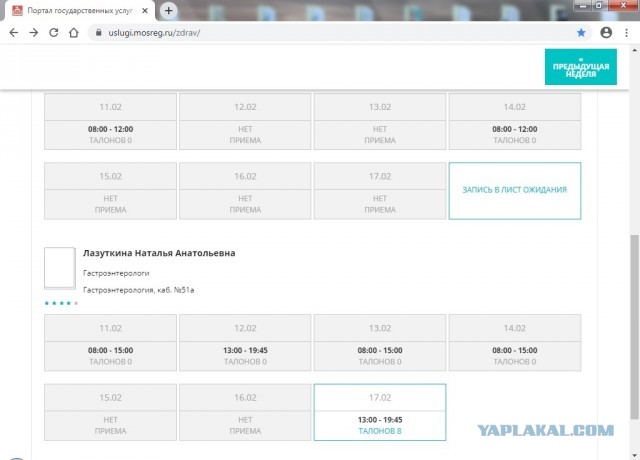Click the upper doctor's 15.02 Нет приема cell
The width and height of the screenshot is (640, 460).
pos(111,191)
